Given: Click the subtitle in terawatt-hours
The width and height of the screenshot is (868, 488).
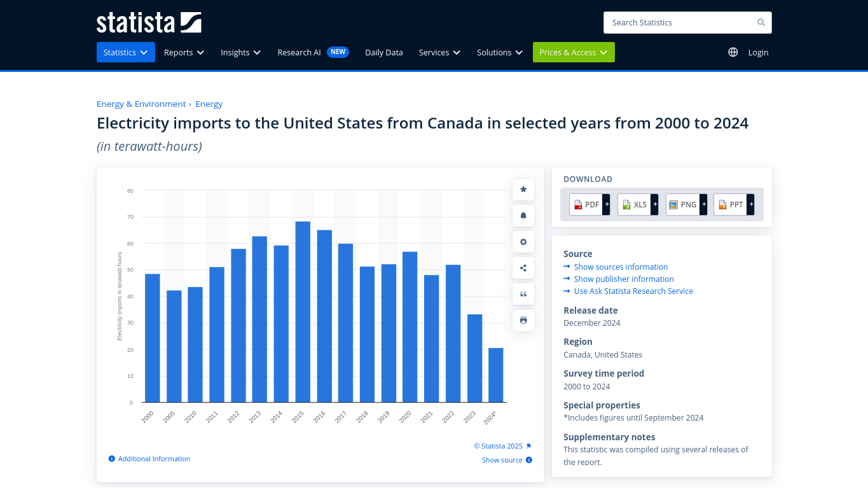Looking at the screenshot, I should click(149, 146).
